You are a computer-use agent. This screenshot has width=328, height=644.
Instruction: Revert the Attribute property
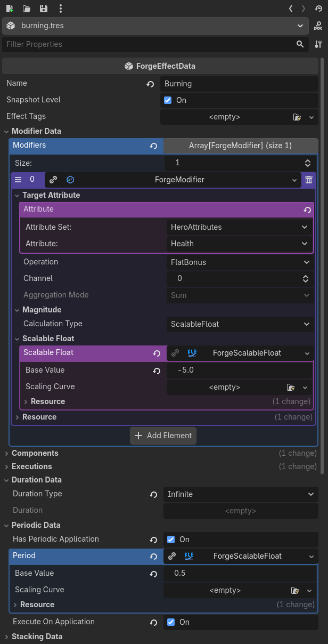point(307,210)
